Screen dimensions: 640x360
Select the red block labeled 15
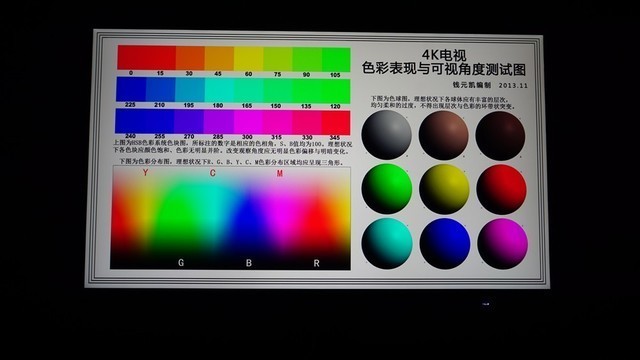point(161,58)
